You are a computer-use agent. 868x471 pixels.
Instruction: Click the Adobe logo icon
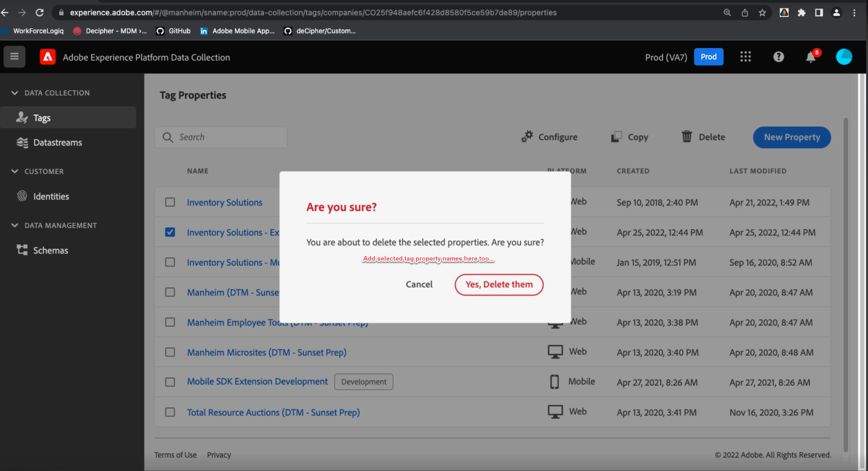[47, 57]
